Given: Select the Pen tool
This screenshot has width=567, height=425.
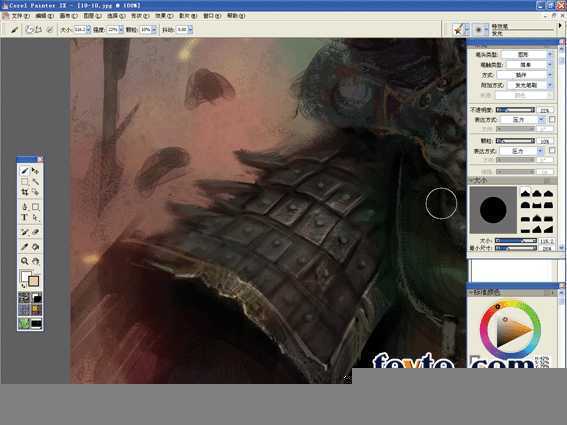Looking at the screenshot, I should tap(25, 207).
